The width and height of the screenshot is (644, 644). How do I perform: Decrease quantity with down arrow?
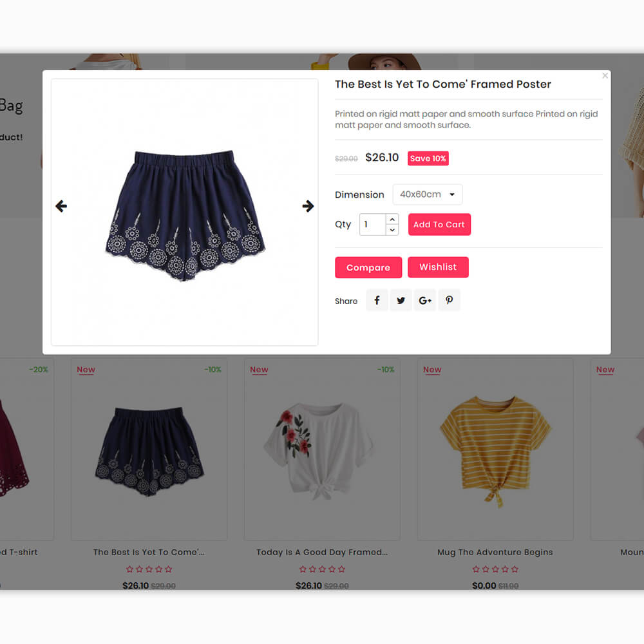[x=392, y=230]
